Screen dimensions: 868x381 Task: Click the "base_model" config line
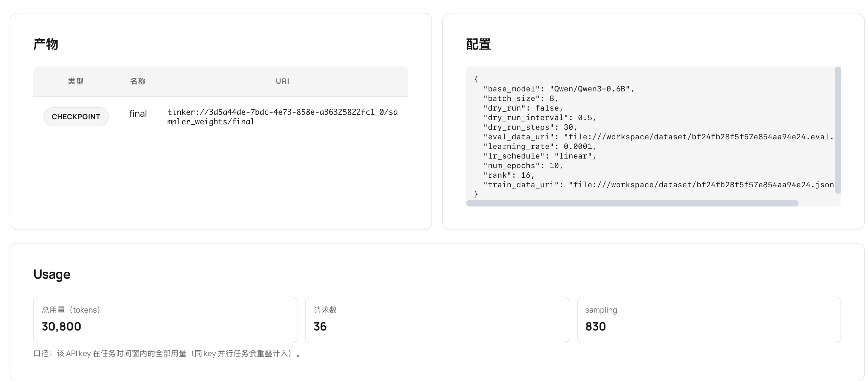click(559, 89)
